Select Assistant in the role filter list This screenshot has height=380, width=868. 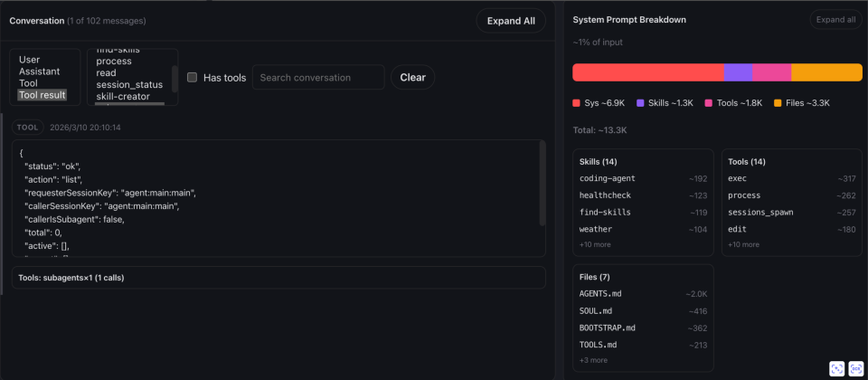point(39,71)
